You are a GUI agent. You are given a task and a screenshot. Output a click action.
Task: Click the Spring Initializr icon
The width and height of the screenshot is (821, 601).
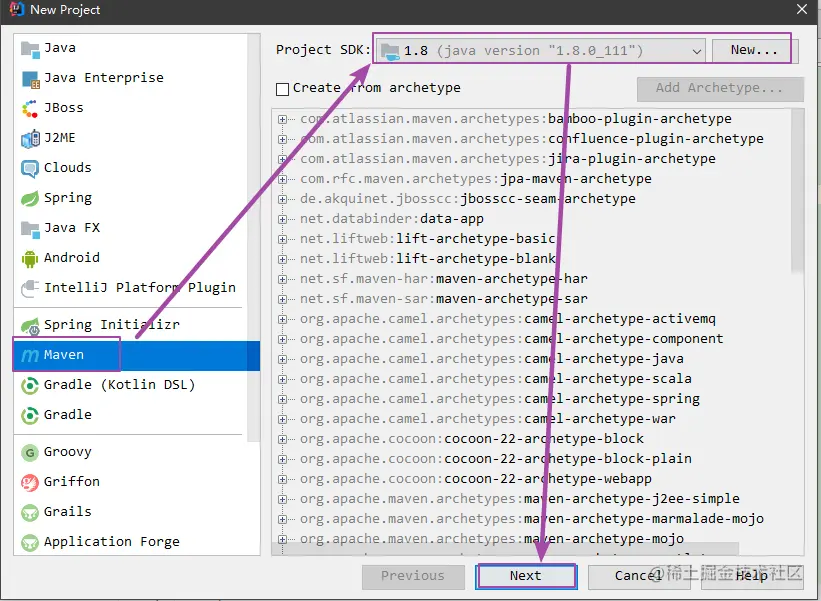pyautogui.click(x=30, y=326)
